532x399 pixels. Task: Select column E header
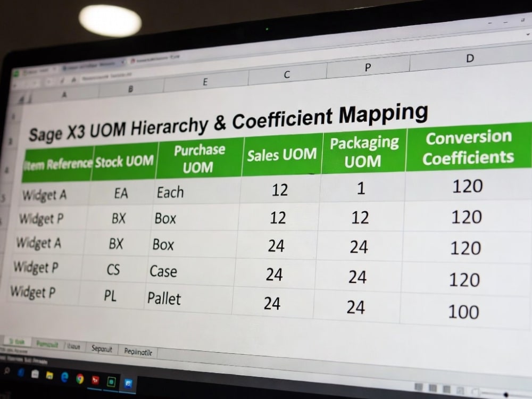205,82
